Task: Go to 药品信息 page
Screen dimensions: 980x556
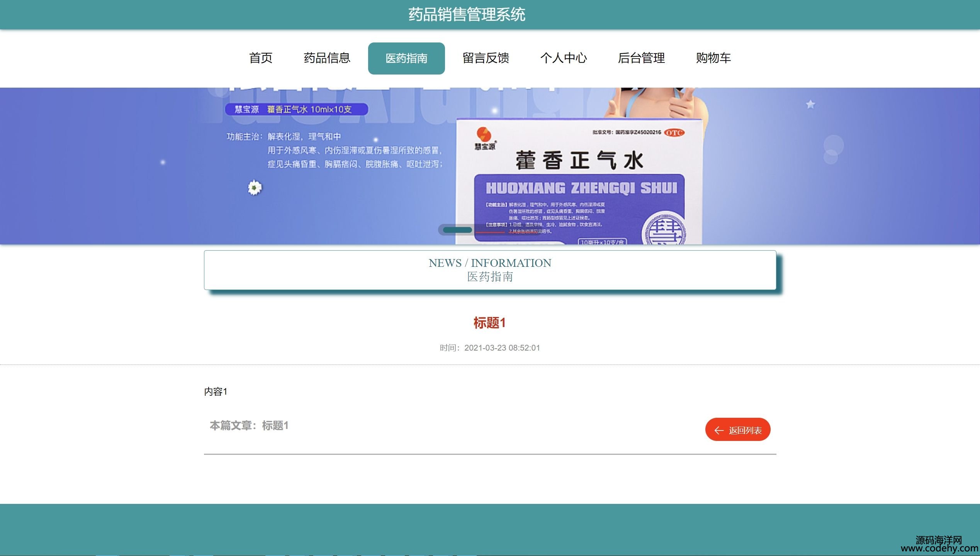Action: point(327,58)
